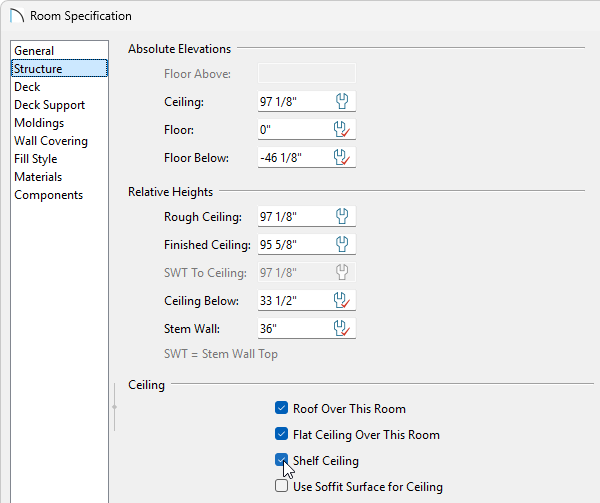Toggle the Shelf Ceiling checkbox
This screenshot has height=503, width=600.
(x=281, y=460)
